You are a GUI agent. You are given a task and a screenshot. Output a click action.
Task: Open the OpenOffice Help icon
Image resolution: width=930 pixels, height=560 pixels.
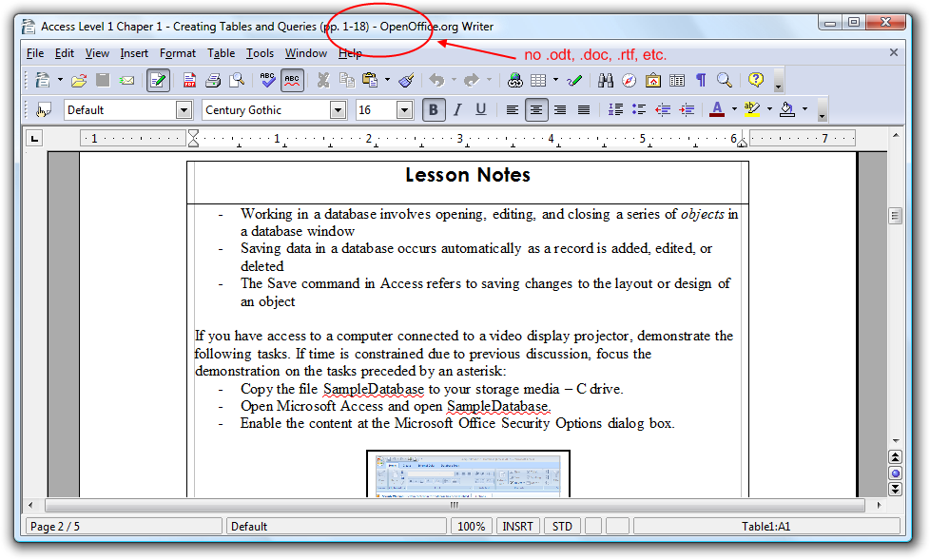tap(755, 81)
